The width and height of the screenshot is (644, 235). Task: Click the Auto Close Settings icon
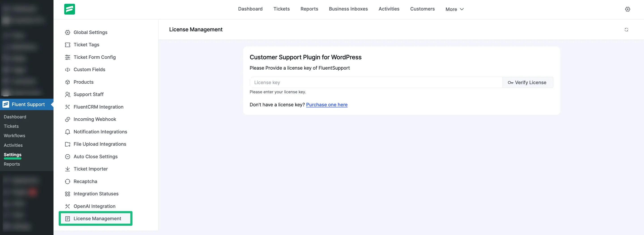coord(68,157)
